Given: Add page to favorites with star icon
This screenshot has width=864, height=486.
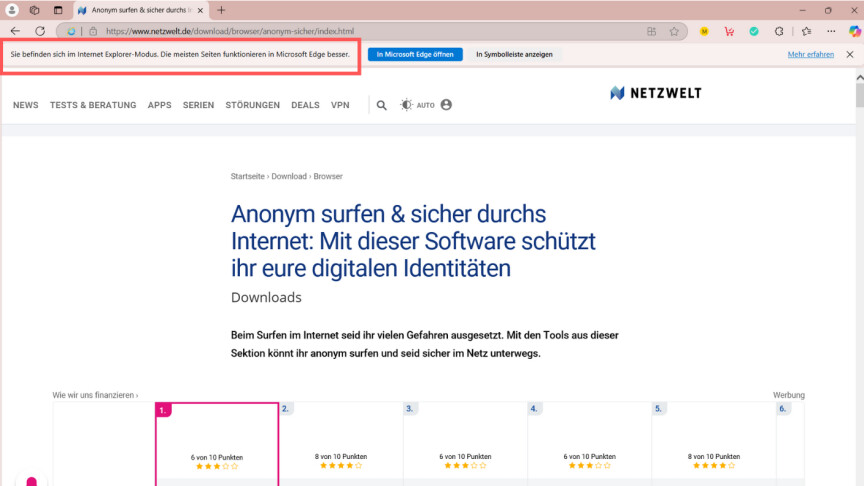Looking at the screenshot, I should (674, 31).
